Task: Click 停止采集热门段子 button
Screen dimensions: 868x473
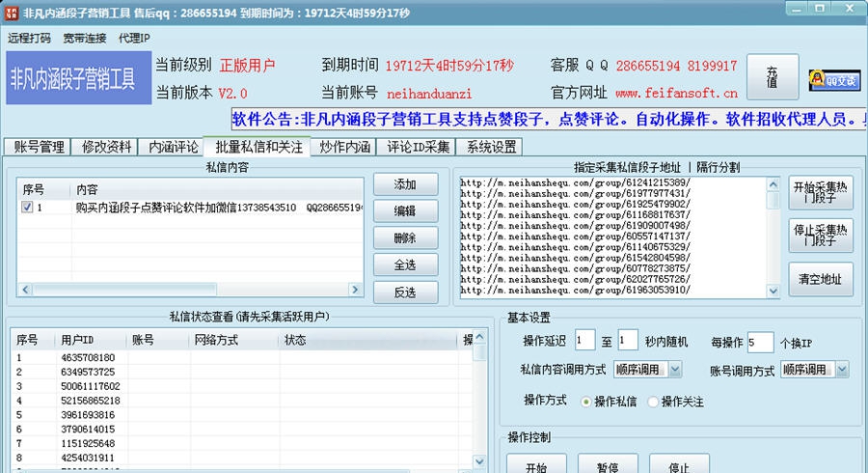Action: pos(821,236)
